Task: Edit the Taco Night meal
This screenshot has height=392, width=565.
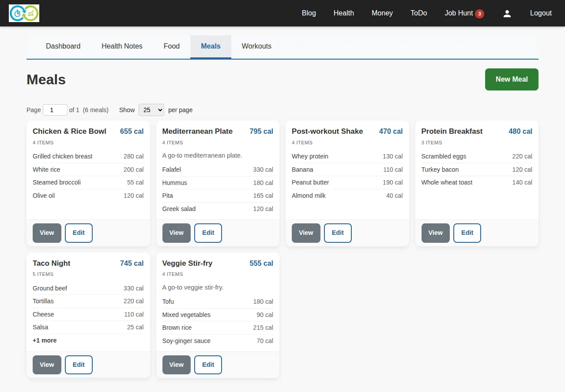Action: pyautogui.click(x=79, y=365)
